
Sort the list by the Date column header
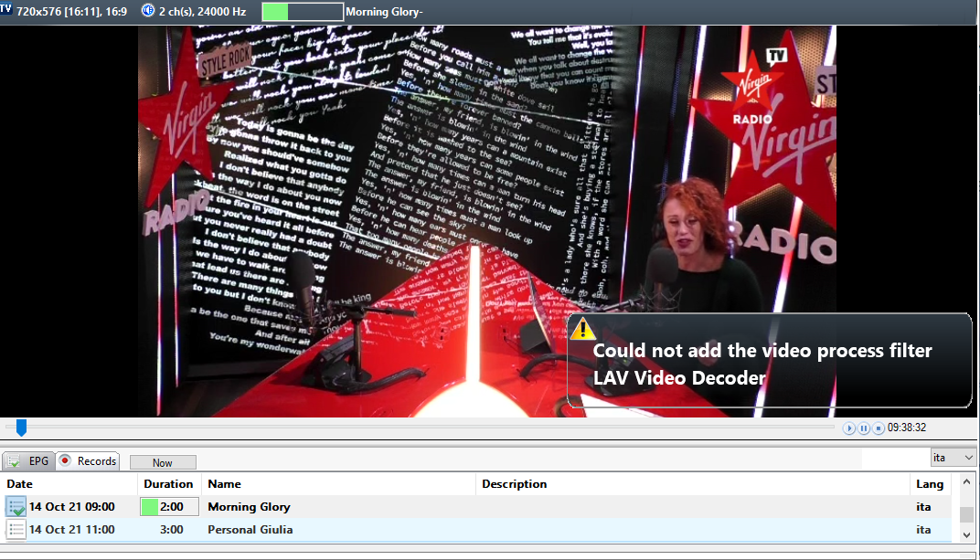(x=69, y=484)
